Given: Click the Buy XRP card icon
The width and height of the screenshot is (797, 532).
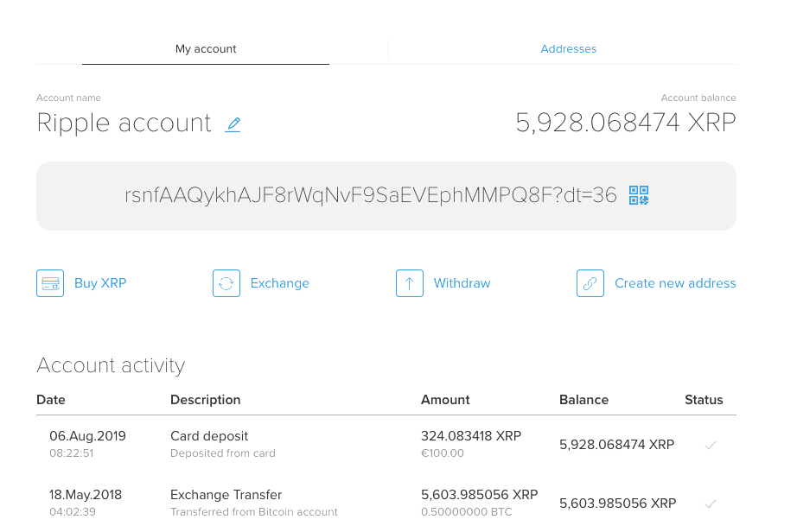Looking at the screenshot, I should coord(50,283).
